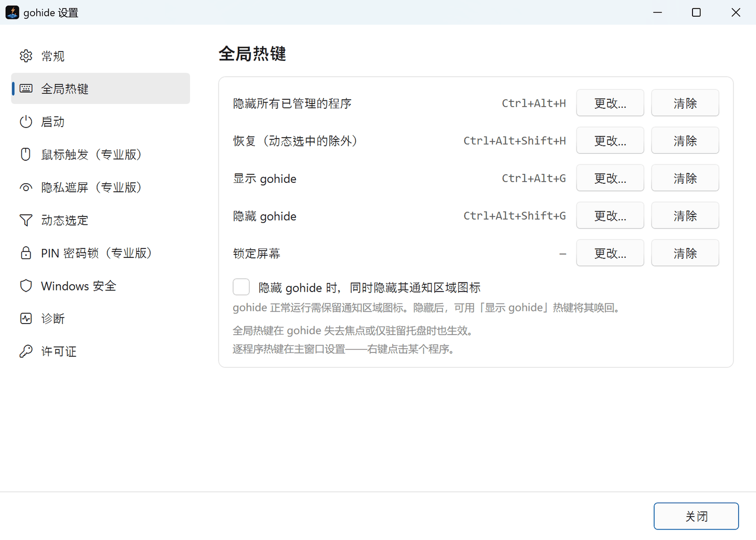Clear the 显示 gohide hotkey
756x540 pixels.
point(685,178)
